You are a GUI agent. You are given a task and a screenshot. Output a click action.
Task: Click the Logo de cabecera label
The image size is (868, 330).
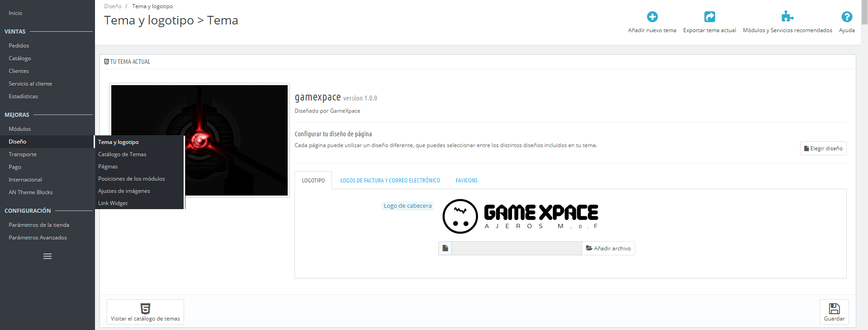coord(408,206)
